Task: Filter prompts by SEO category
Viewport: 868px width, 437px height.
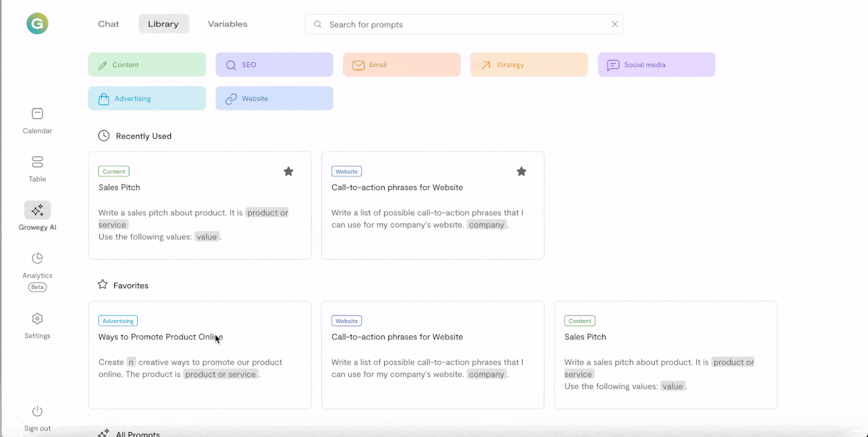Action: pos(274,65)
